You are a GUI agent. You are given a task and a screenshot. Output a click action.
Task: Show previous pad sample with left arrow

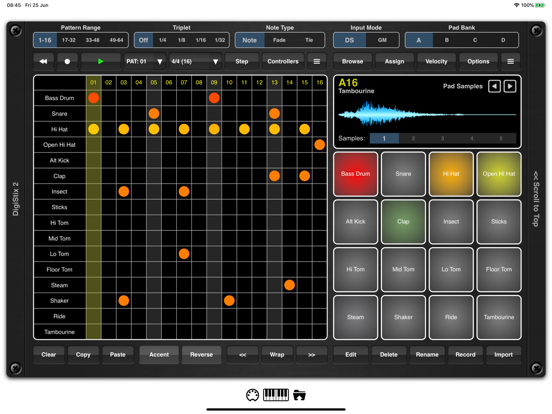coord(494,86)
